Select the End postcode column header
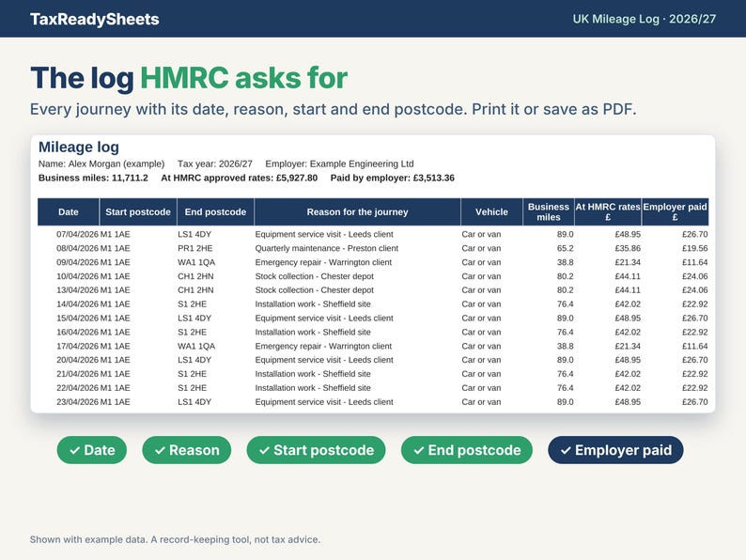The height and width of the screenshot is (560, 746). (x=215, y=212)
